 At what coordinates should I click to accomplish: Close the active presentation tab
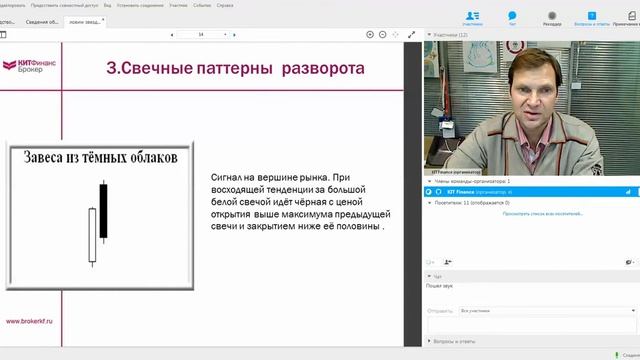point(103,19)
